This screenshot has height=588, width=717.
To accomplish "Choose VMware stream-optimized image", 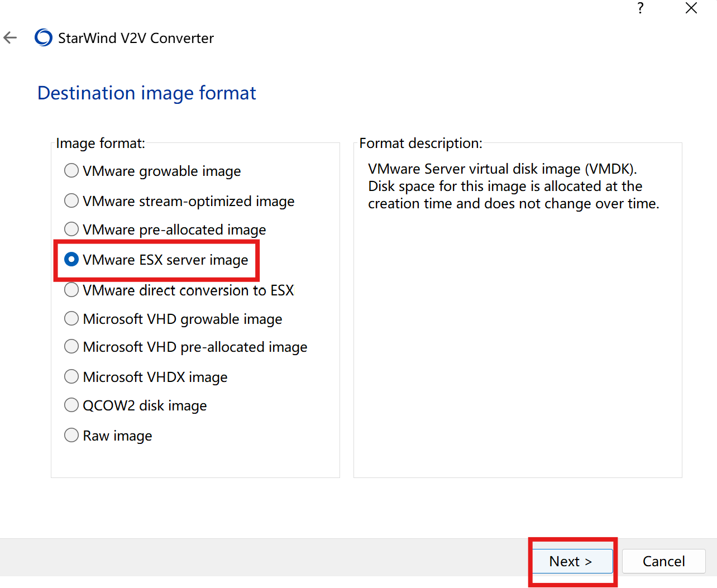I will 179,201.
